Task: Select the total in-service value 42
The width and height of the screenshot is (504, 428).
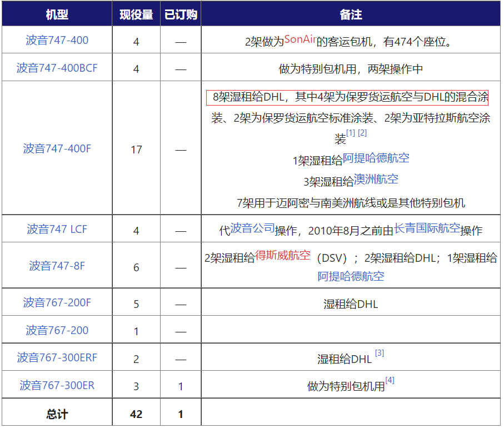Action: pos(136,414)
